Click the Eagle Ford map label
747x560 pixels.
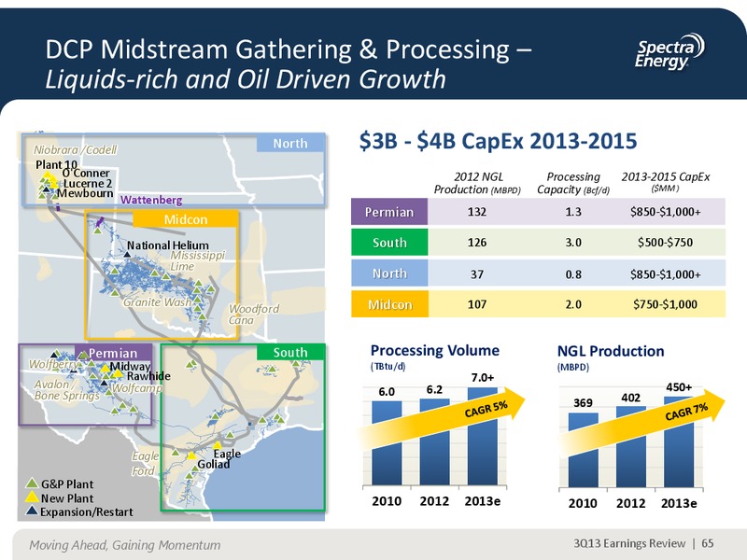(145, 463)
